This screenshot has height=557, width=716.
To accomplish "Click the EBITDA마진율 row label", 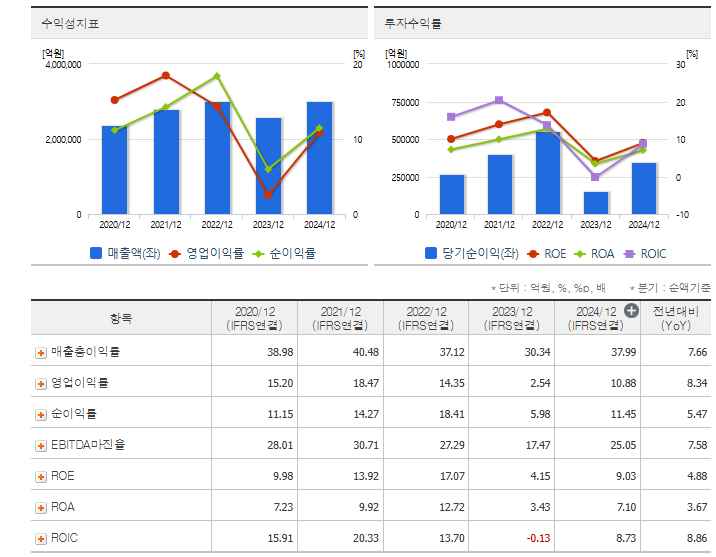I will pos(88,445).
